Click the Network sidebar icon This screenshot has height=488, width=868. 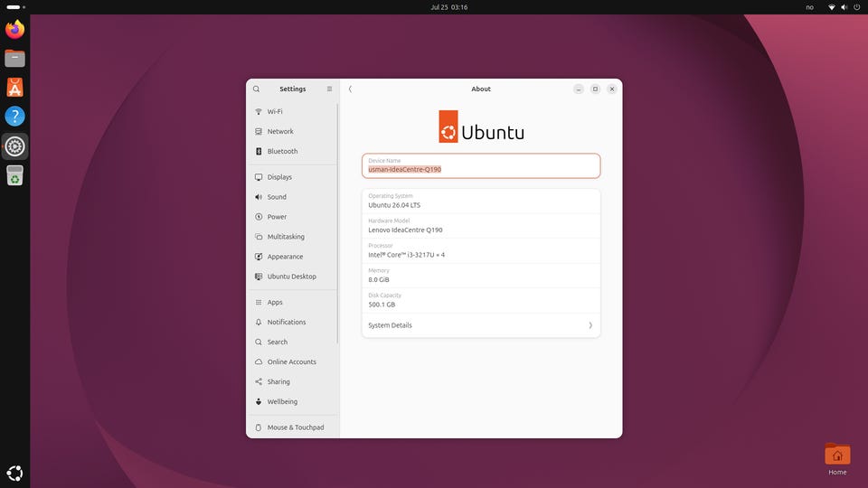tap(259, 132)
